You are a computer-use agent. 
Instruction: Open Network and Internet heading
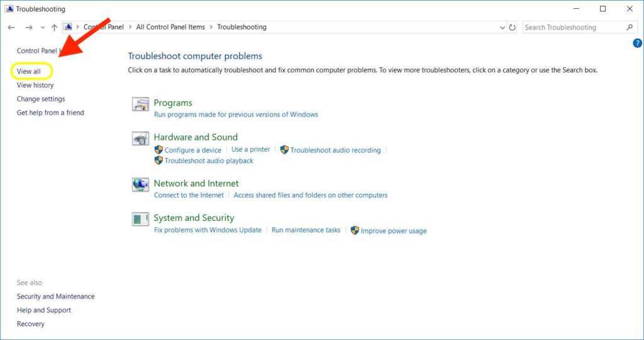coord(196,183)
